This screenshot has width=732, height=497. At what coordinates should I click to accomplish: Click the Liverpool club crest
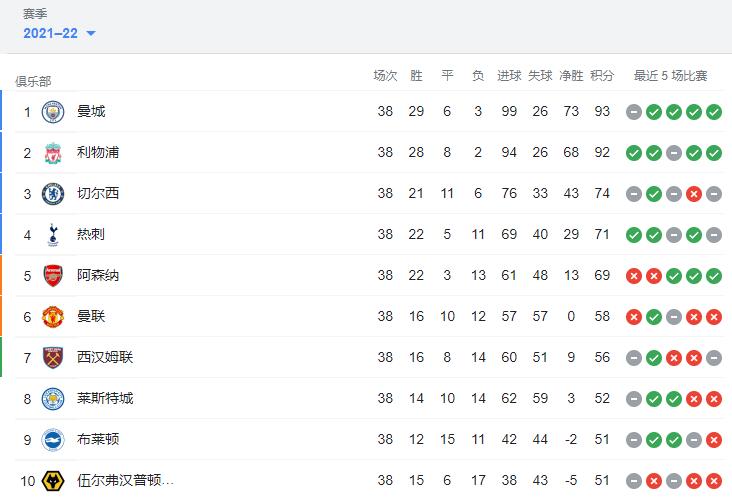point(53,153)
